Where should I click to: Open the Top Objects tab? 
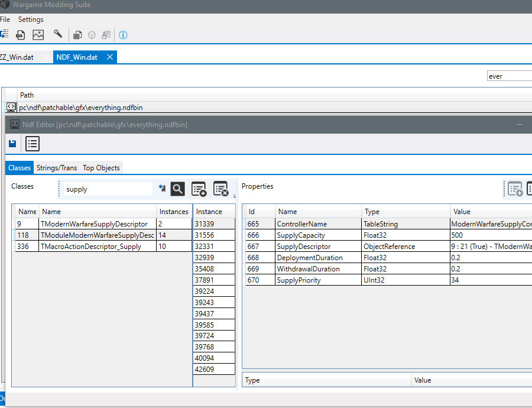101,168
